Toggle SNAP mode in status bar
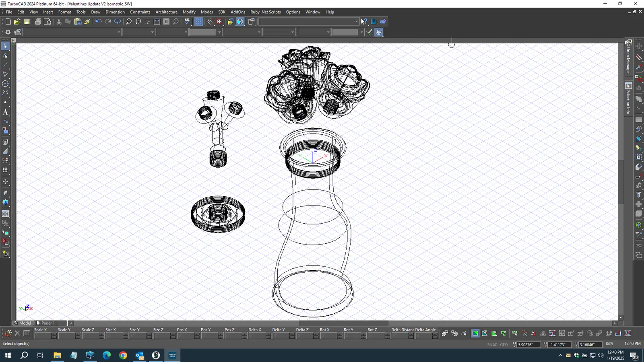The image size is (644, 362). click(x=492, y=345)
